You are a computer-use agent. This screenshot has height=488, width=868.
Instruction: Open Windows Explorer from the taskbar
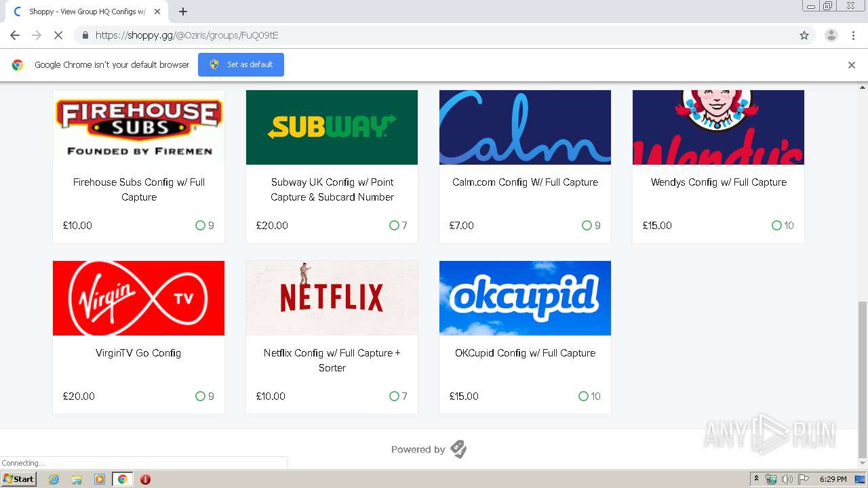click(x=77, y=479)
